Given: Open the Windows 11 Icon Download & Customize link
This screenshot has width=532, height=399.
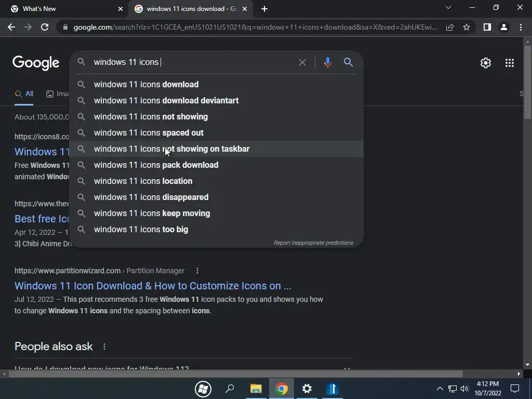Looking at the screenshot, I should [x=153, y=286].
